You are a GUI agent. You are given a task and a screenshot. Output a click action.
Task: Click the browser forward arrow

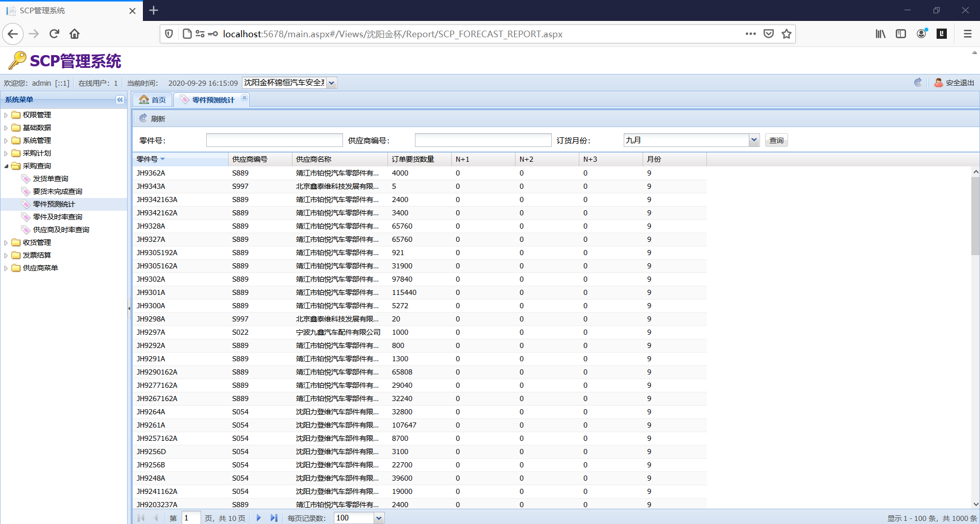point(34,34)
